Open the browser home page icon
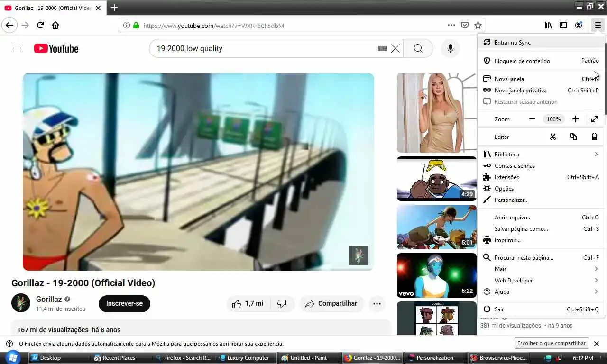This screenshot has width=607, height=364. click(x=55, y=25)
